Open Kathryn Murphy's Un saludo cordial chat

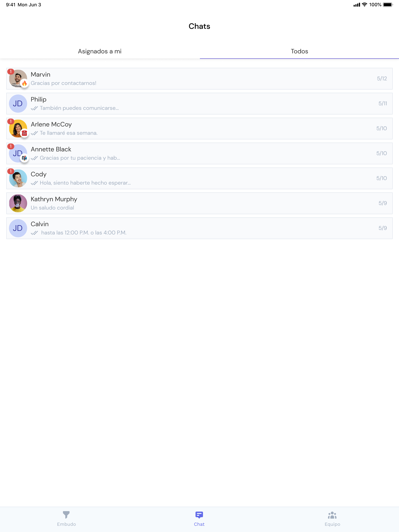[199, 203]
